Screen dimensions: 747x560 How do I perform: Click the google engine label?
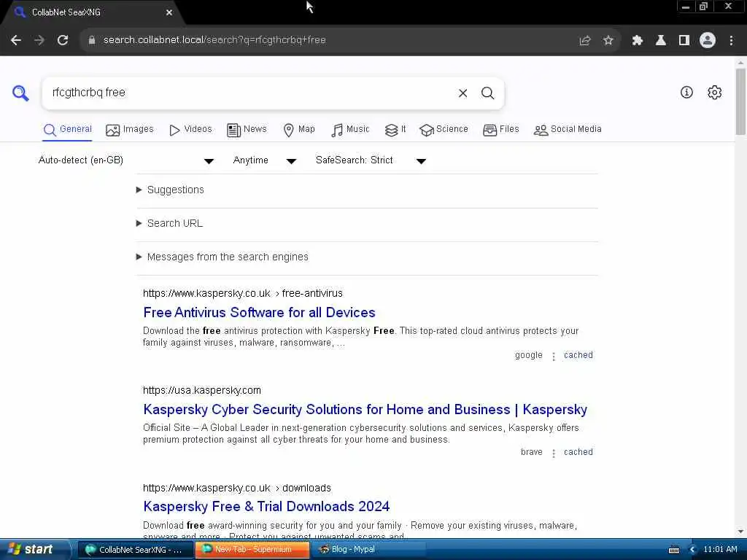529,355
